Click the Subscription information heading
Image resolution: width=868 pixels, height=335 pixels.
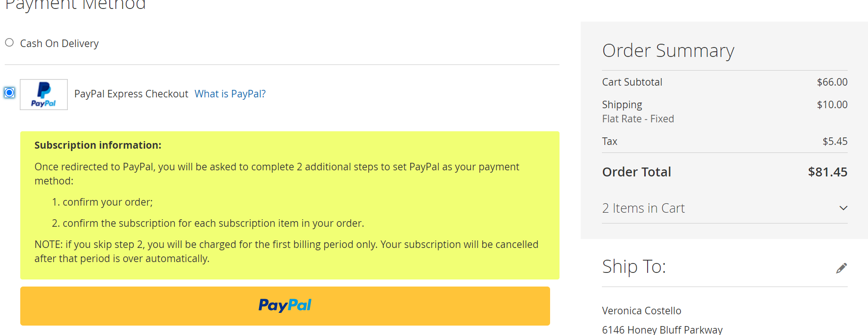(x=98, y=145)
